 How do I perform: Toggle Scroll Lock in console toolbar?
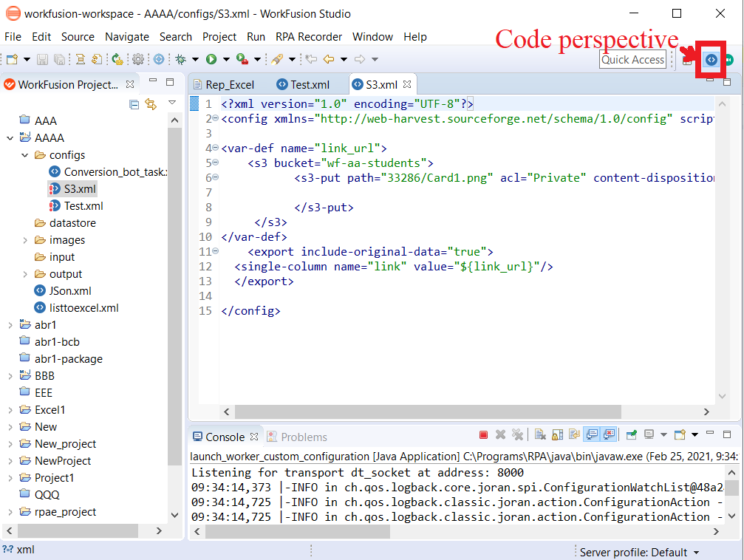[558, 434]
